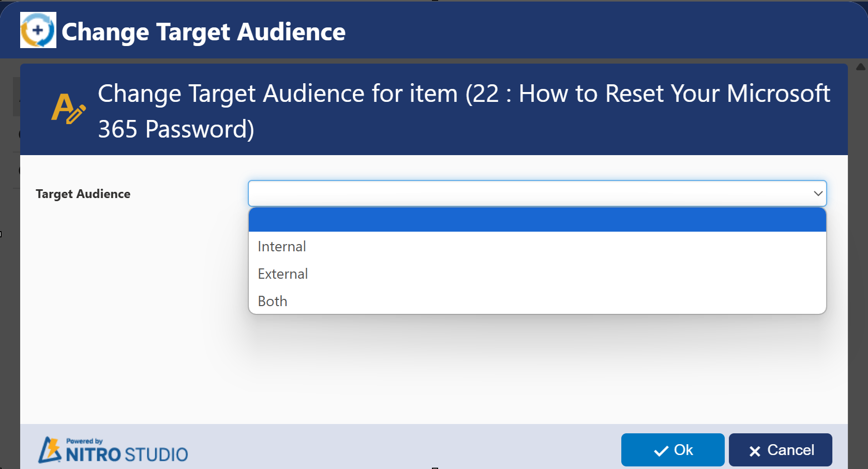
Task: Click the circular plus app icon in title bar
Action: coord(38,31)
